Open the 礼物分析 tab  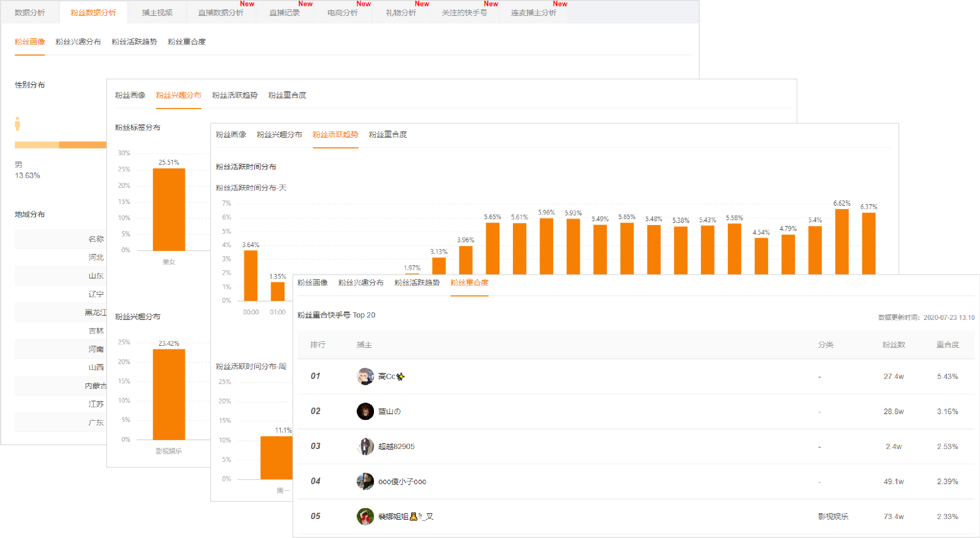[x=401, y=12]
